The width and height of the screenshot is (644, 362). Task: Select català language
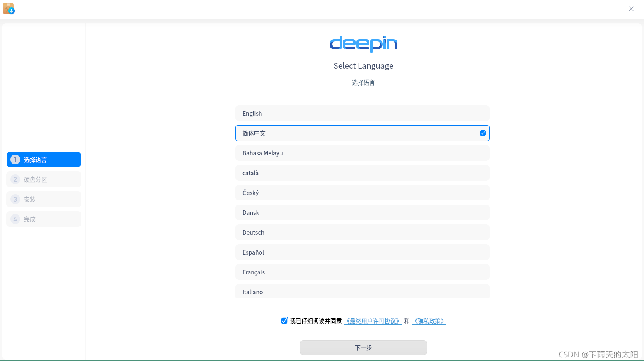tap(362, 173)
